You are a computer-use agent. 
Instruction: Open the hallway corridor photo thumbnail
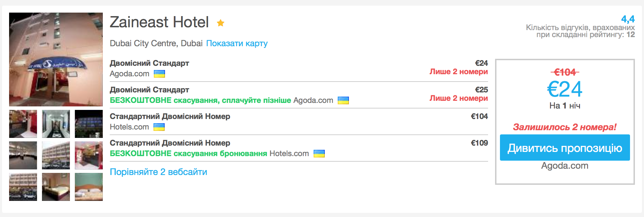click(x=56, y=124)
